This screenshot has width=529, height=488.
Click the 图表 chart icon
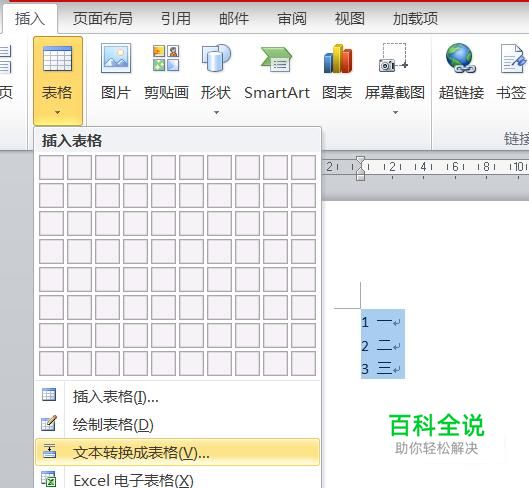pyautogui.click(x=337, y=59)
